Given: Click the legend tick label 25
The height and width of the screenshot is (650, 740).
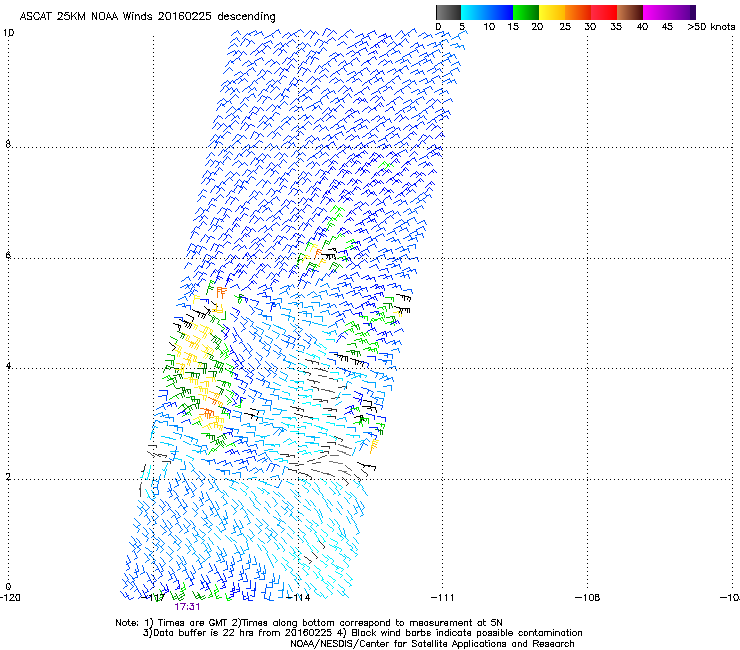Looking at the screenshot, I should [565, 27].
